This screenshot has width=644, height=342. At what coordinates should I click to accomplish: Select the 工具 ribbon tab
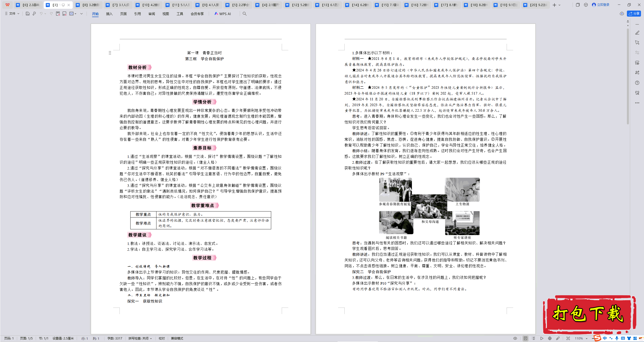point(180,14)
